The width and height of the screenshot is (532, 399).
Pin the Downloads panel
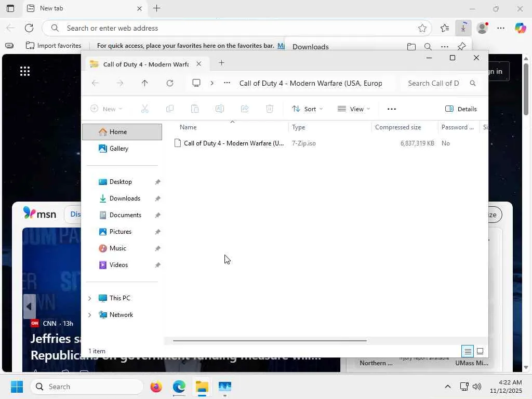point(461,46)
